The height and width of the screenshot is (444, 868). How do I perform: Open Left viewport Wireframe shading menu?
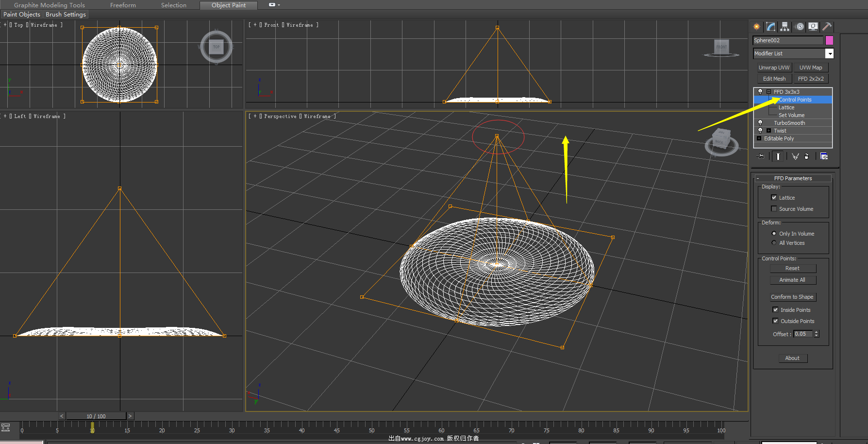pyautogui.click(x=47, y=116)
